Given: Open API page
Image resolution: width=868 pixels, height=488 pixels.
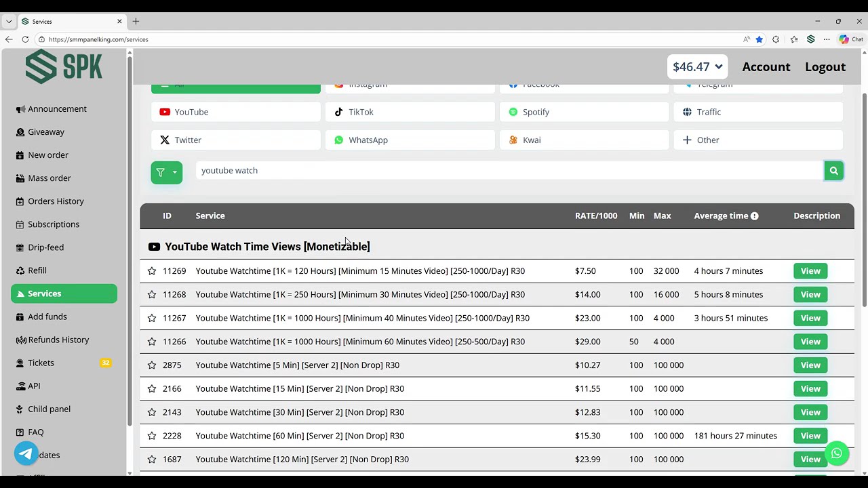Looking at the screenshot, I should pyautogui.click(x=64, y=386).
